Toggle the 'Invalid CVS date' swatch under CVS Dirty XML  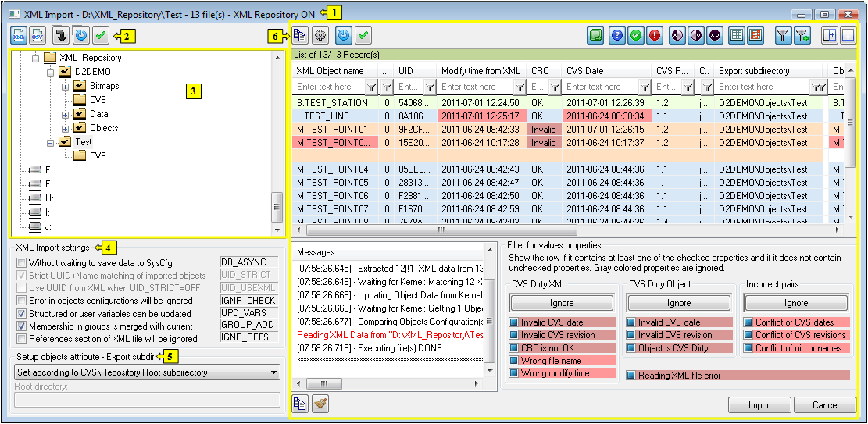click(514, 322)
